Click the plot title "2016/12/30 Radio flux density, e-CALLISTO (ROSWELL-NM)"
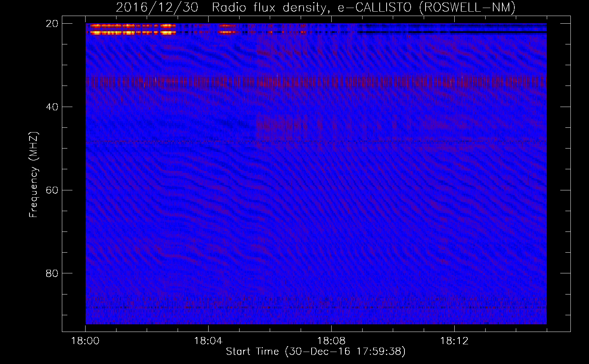This screenshot has height=364, width=589. (x=316, y=7)
